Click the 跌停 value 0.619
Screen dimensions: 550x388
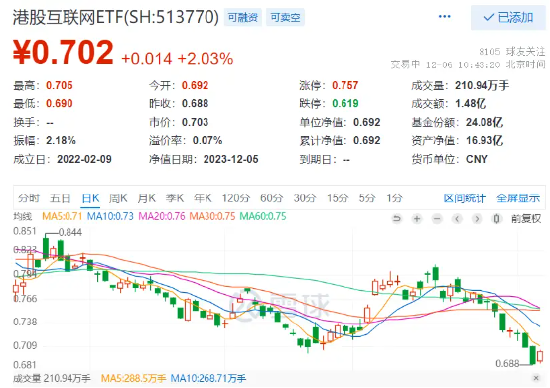coord(345,103)
